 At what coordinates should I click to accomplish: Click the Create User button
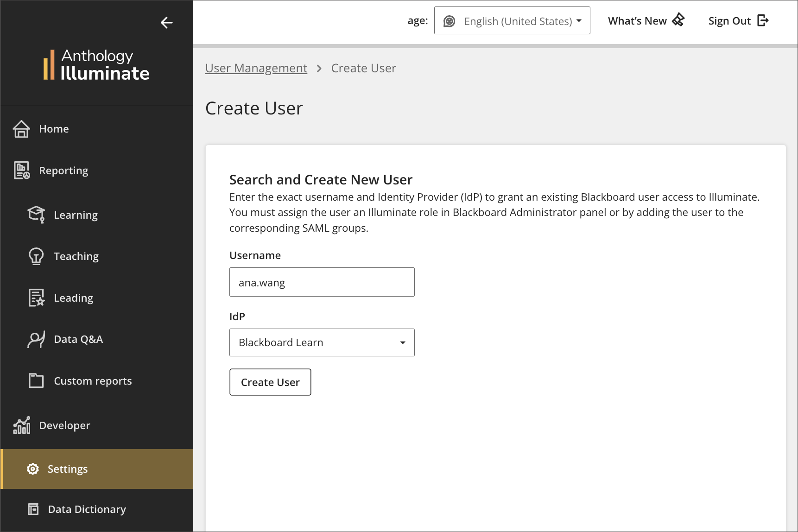point(270,382)
